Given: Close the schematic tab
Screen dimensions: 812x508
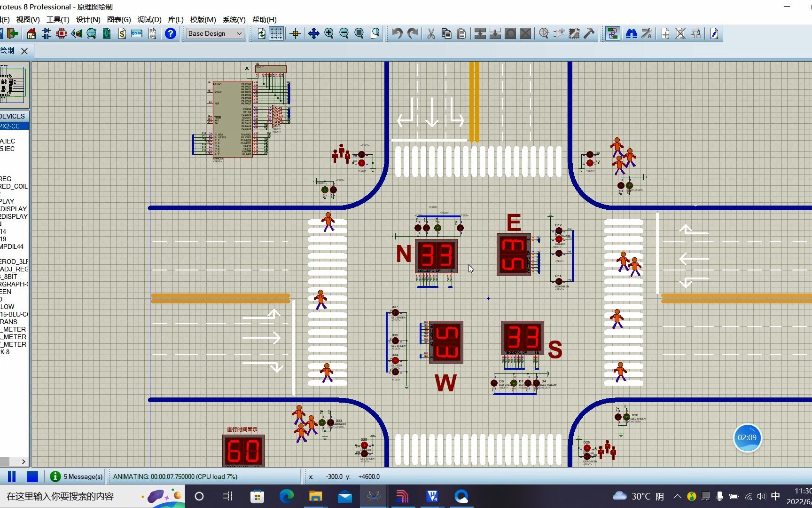Looking at the screenshot, I should [24, 51].
